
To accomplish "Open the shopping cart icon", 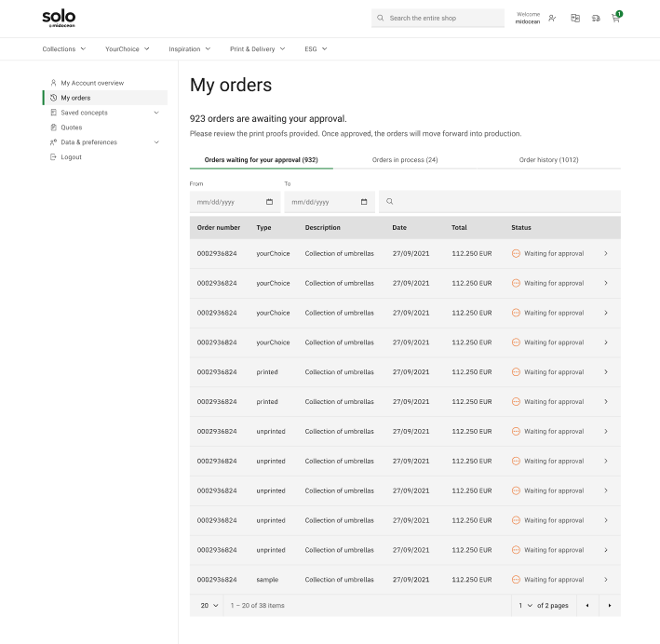I will [x=616, y=18].
